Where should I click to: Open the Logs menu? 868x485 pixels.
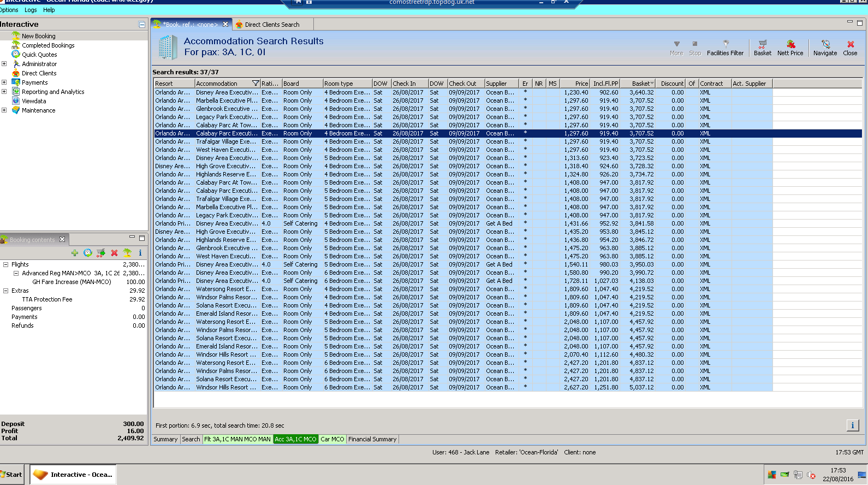[x=31, y=10]
